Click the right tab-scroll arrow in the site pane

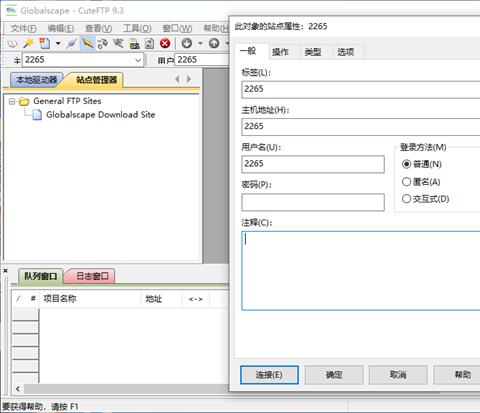point(189,79)
